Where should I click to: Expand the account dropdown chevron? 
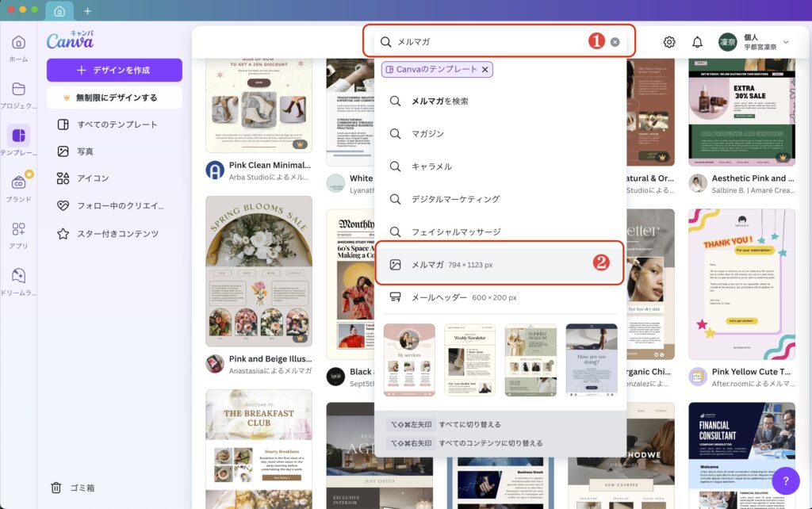[x=786, y=42]
